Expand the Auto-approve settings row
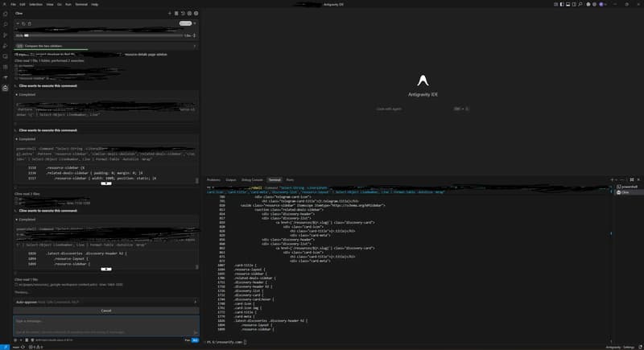This screenshot has height=350, width=644. (x=106, y=302)
